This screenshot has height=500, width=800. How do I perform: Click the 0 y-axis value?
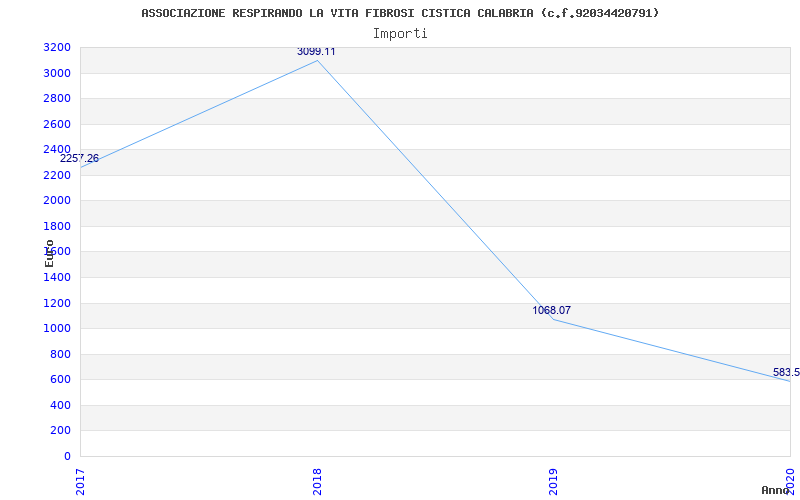pos(67,456)
